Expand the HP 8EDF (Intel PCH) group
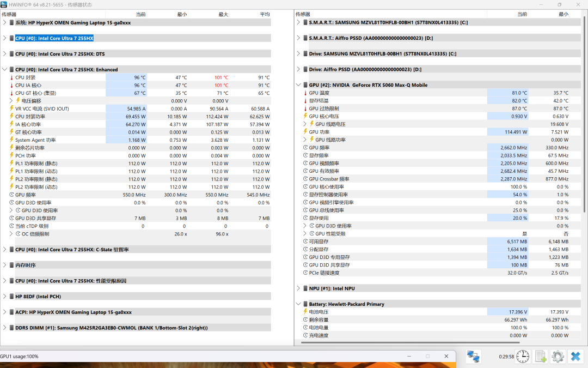Viewport: 588px width, 368px height. pyautogui.click(x=4, y=296)
